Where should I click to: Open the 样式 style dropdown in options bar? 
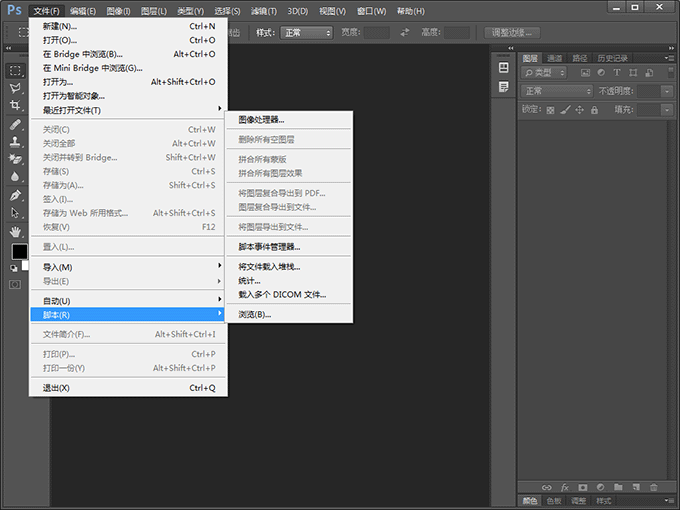307,33
